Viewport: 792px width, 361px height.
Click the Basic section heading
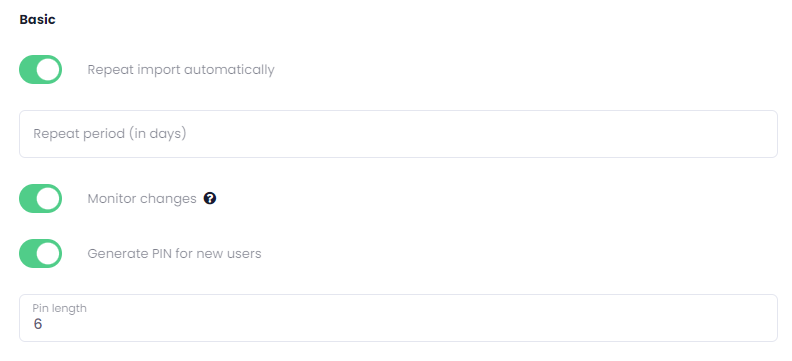[x=37, y=20]
